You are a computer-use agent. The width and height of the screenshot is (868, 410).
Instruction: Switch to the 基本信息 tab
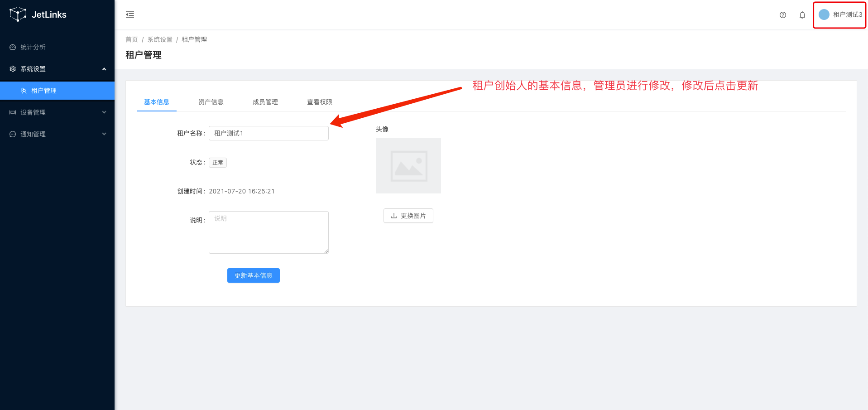(x=157, y=102)
